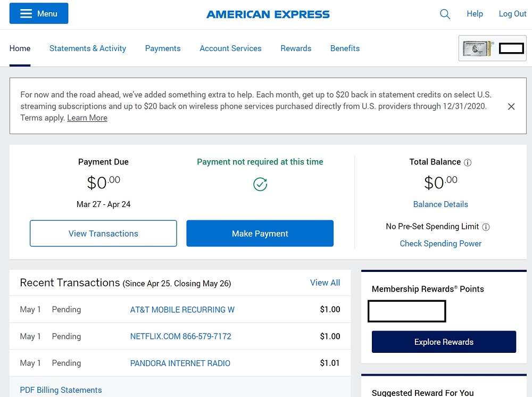Dismiss the streaming credits banner
Screen dimensions: 532x397
(x=511, y=106)
